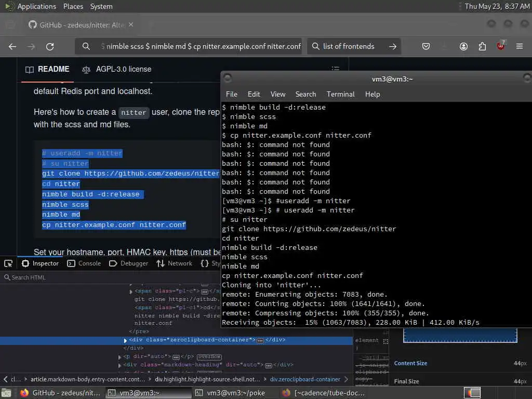Click the 'cp nitter.example.conf nitter.conf' README line
This screenshot has height=399, width=532.
(x=114, y=224)
